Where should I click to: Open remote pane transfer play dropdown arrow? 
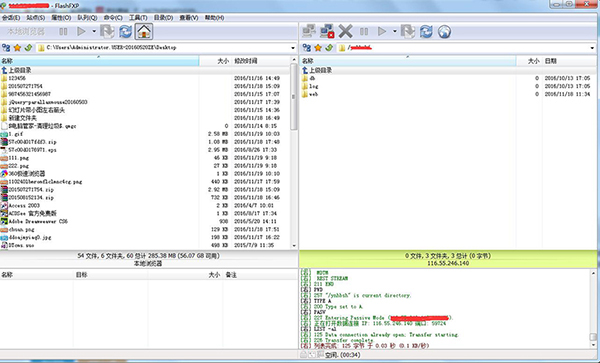click(395, 31)
